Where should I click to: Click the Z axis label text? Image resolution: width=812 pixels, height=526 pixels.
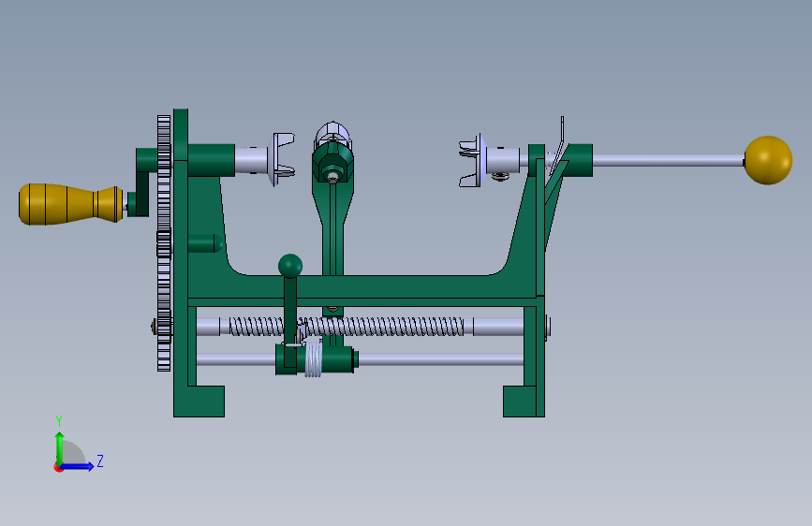[100, 460]
